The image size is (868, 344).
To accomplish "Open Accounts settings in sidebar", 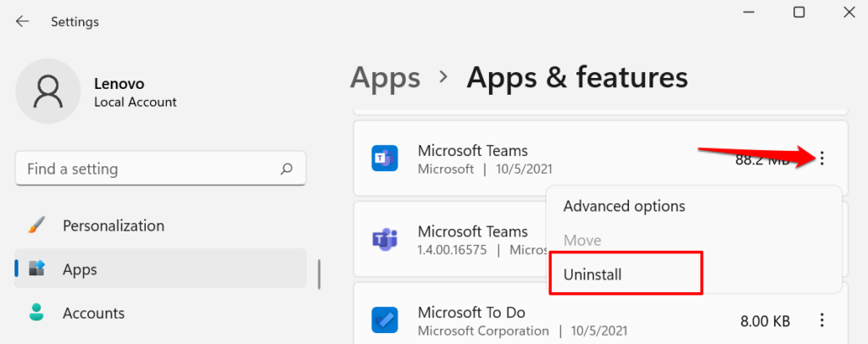I will [x=93, y=313].
